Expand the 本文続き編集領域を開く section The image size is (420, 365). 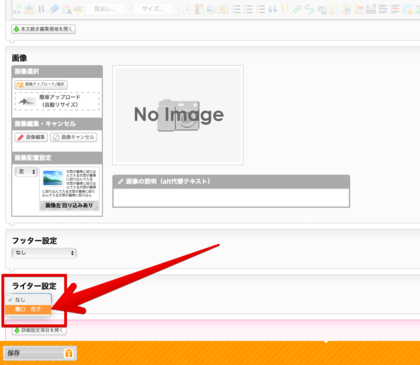(44, 29)
